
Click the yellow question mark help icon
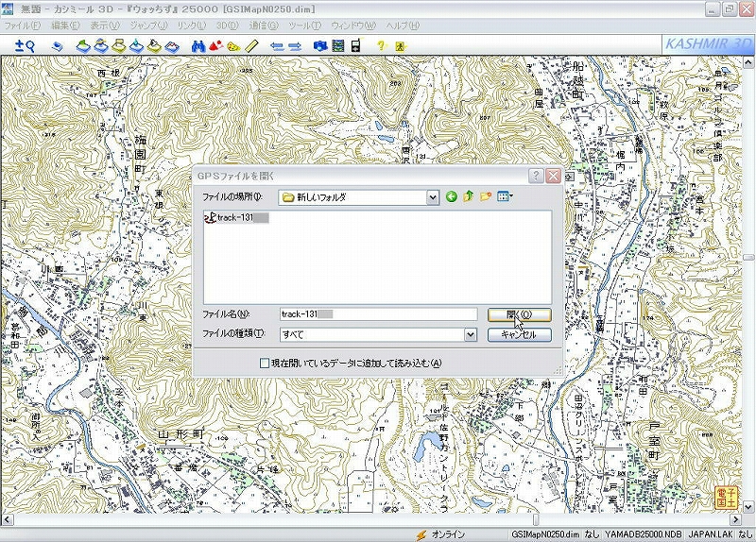pos(382,45)
